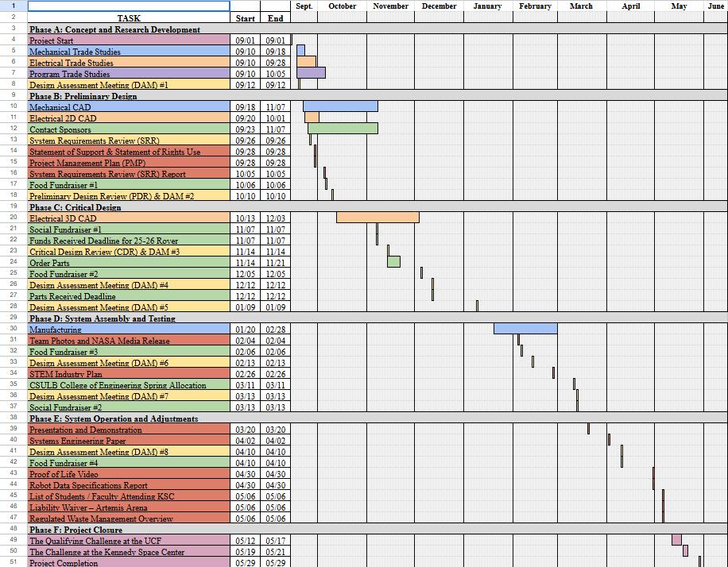The height and width of the screenshot is (567, 728).
Task: Select the Phase F: Project Closure header row
Action: coord(127,530)
